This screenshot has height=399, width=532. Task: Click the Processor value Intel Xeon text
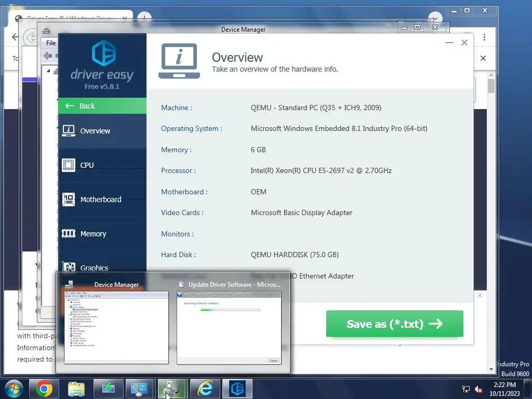click(321, 170)
